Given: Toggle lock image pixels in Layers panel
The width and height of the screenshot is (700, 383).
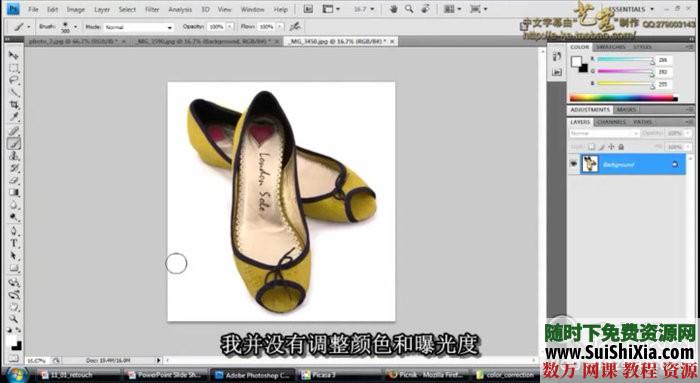Looking at the screenshot, I should point(601,146).
